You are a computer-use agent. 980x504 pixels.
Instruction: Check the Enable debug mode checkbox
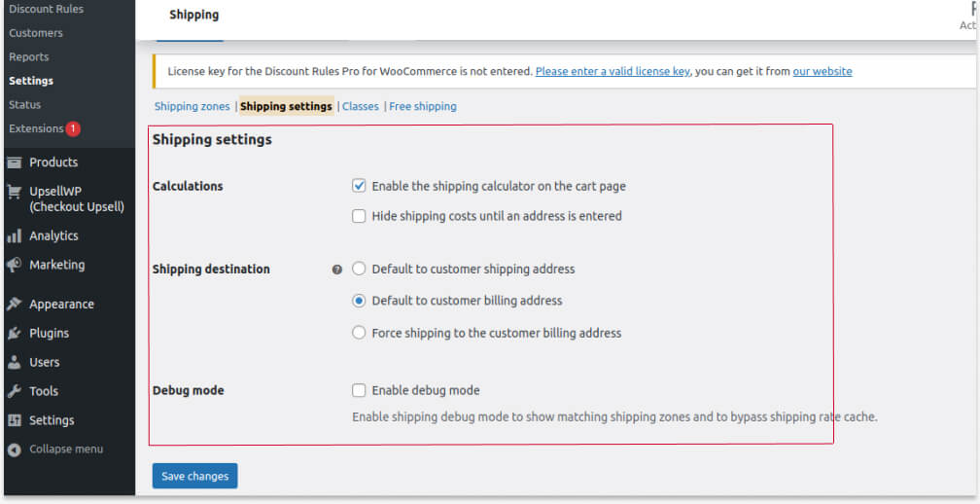point(359,391)
